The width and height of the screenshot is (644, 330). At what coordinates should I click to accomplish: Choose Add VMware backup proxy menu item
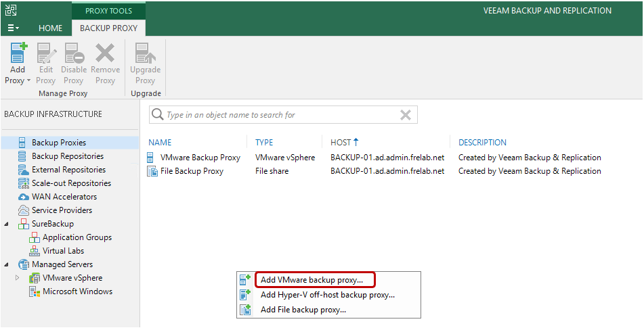pyautogui.click(x=312, y=281)
